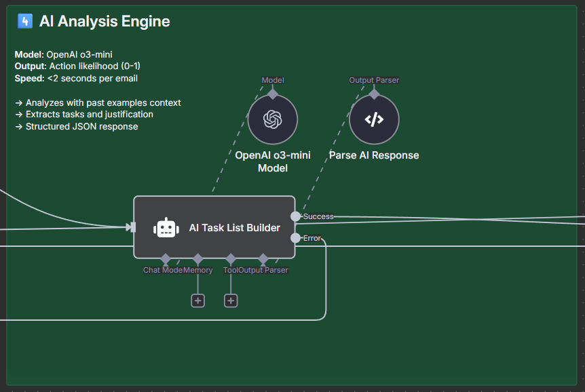Click the "Speed: <2 seconds per email" line
This screenshot has height=392, width=585.
(76, 78)
